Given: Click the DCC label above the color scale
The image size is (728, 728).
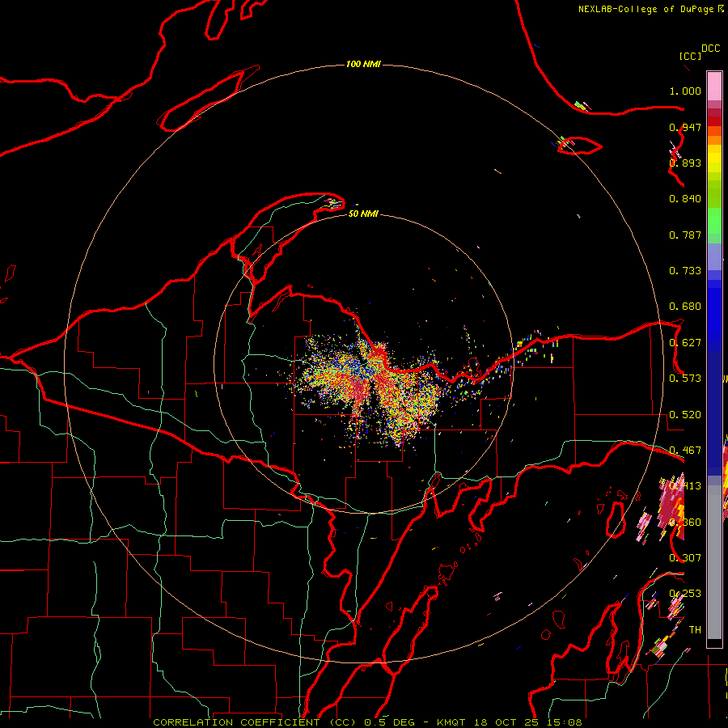Looking at the screenshot, I should tap(710, 49).
